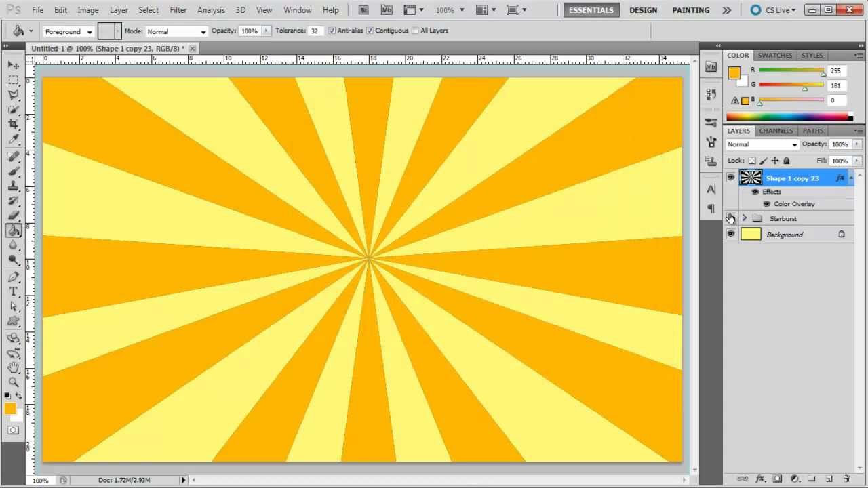Collapse effects list on Shape 1 copy 23
Screen dimensions: 868x488
click(850, 178)
